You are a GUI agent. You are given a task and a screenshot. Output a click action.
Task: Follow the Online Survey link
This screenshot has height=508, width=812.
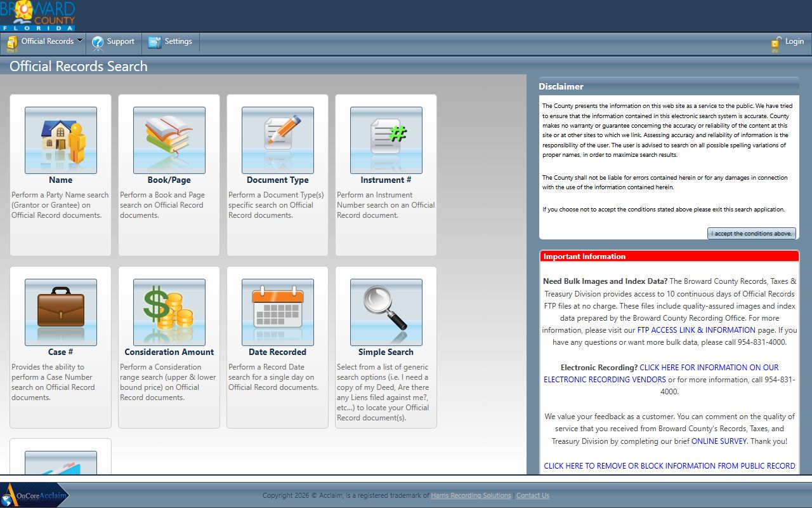click(719, 441)
